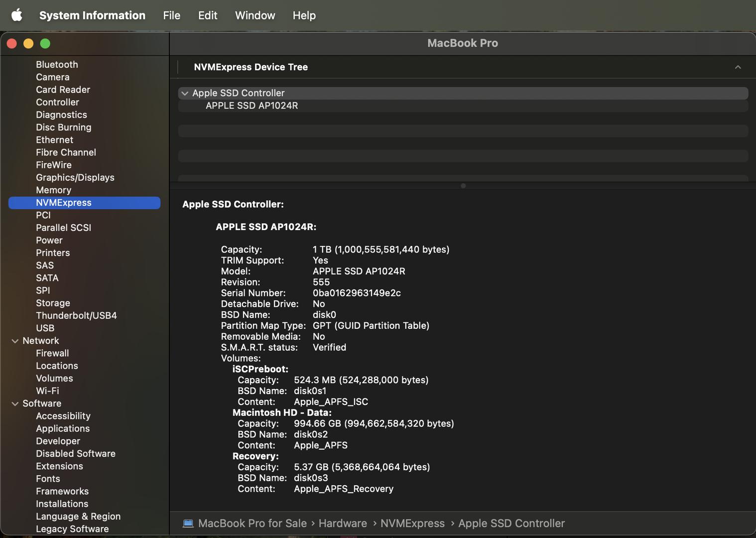This screenshot has height=538, width=756.
Task: Click Apple SSD Controller in path bar
Action: pyautogui.click(x=511, y=524)
